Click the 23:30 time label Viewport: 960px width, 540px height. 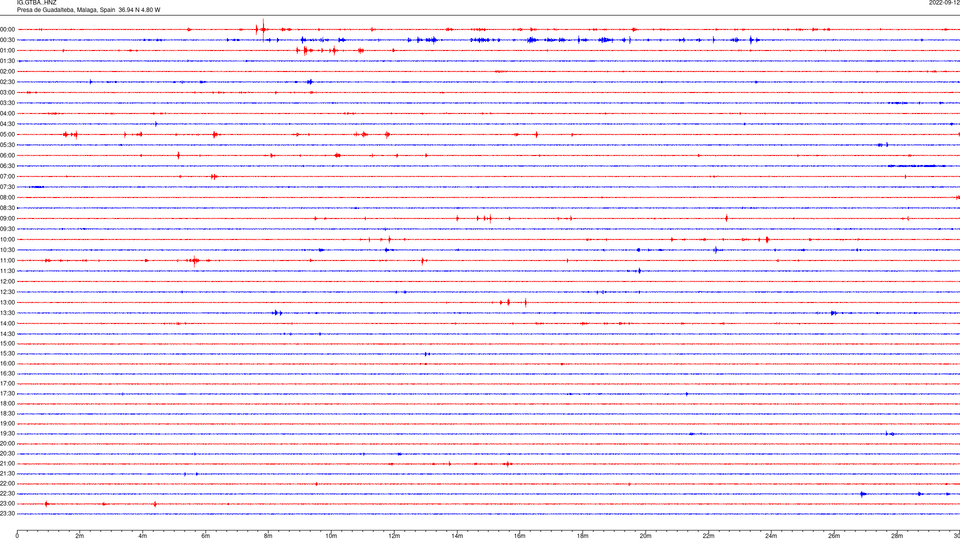coord(8,514)
